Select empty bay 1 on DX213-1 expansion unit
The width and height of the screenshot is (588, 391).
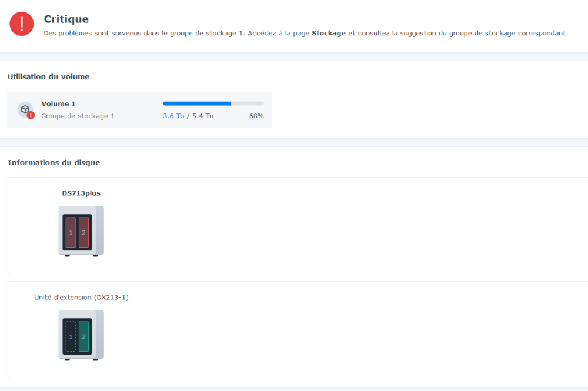71,336
